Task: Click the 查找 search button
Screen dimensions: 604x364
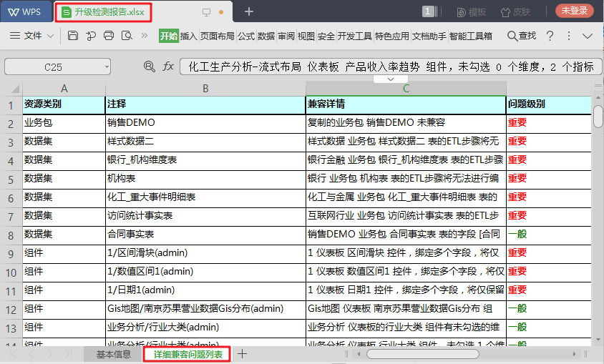Action: click(x=522, y=36)
